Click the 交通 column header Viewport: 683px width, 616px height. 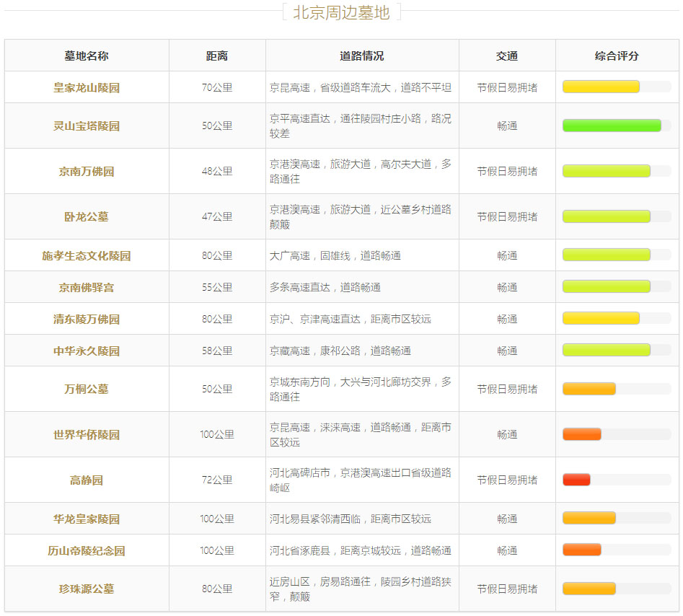click(x=506, y=56)
